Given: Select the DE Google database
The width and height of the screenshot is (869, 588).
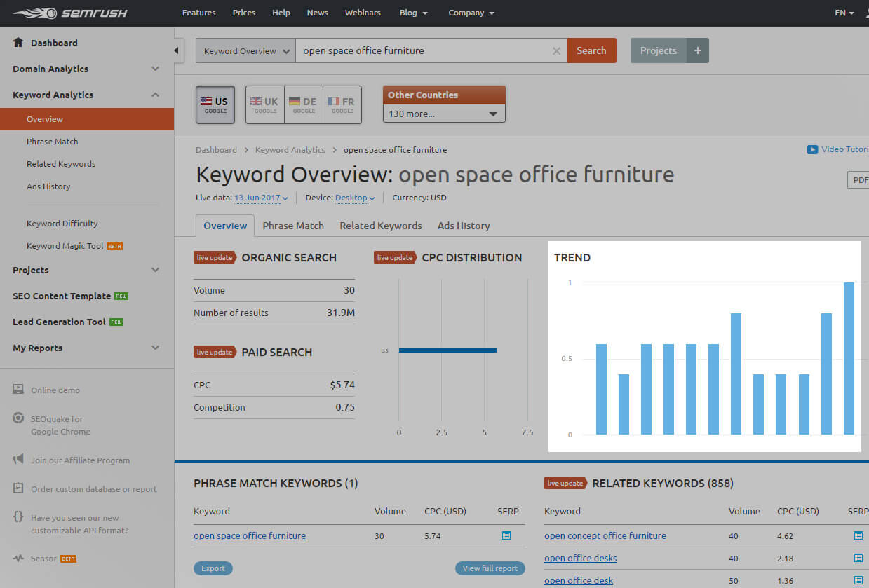Looking at the screenshot, I should pyautogui.click(x=304, y=105).
